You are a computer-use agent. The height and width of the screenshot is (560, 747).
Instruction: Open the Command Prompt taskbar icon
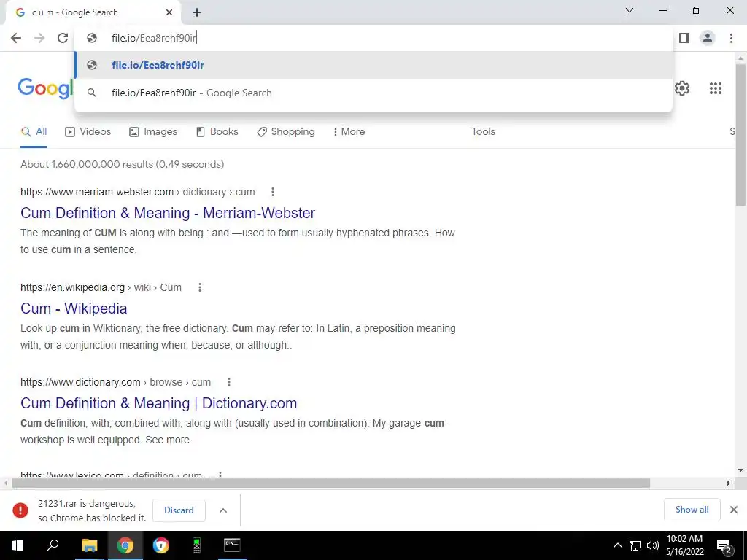click(232, 545)
